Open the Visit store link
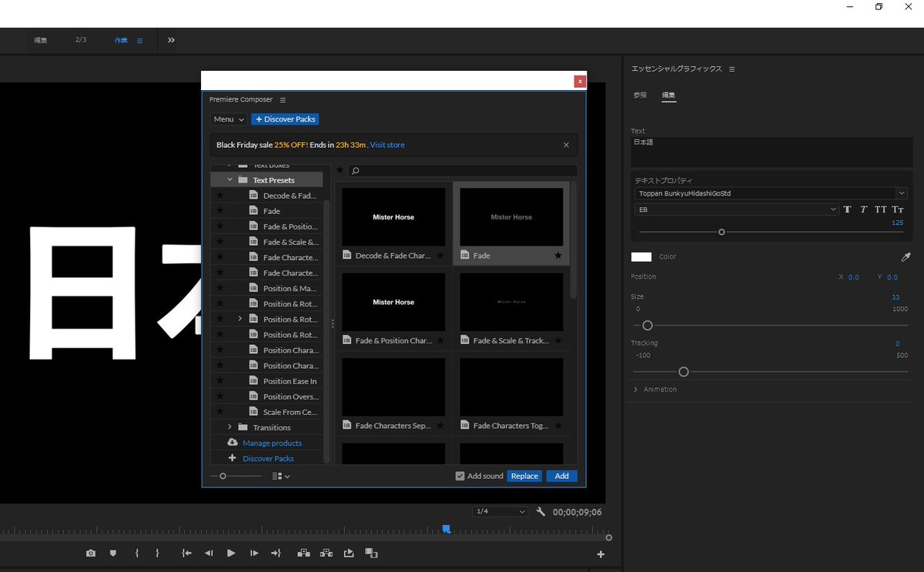This screenshot has height=572, width=924. (387, 145)
